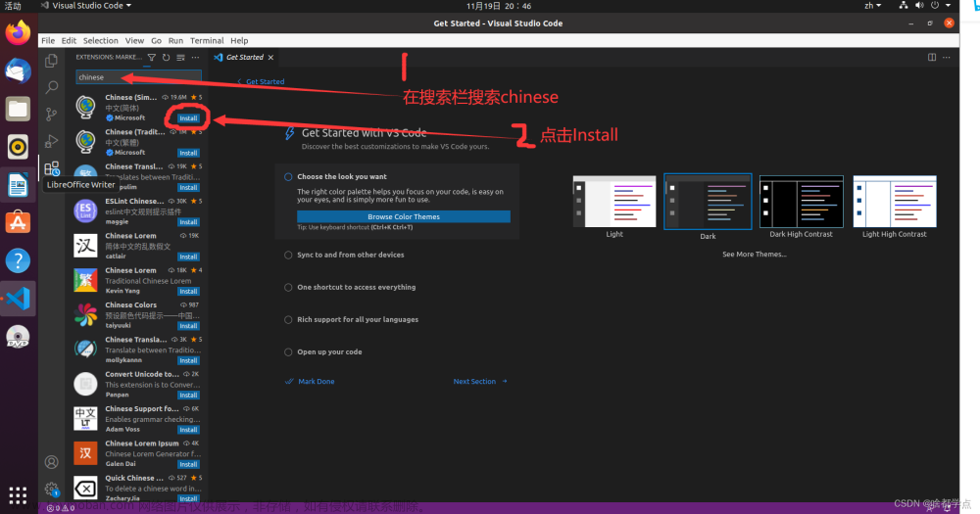Close the Get Started tab
This screenshot has height=514, width=980.
pyautogui.click(x=270, y=58)
